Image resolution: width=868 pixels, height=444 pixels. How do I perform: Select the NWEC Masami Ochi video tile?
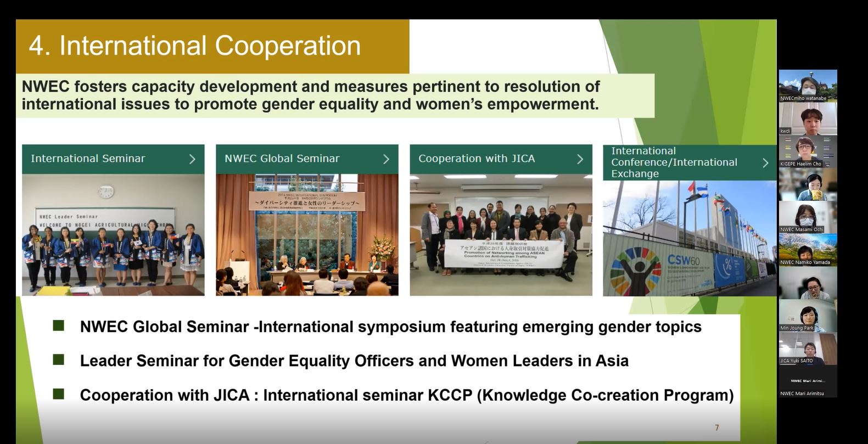[x=808, y=217]
